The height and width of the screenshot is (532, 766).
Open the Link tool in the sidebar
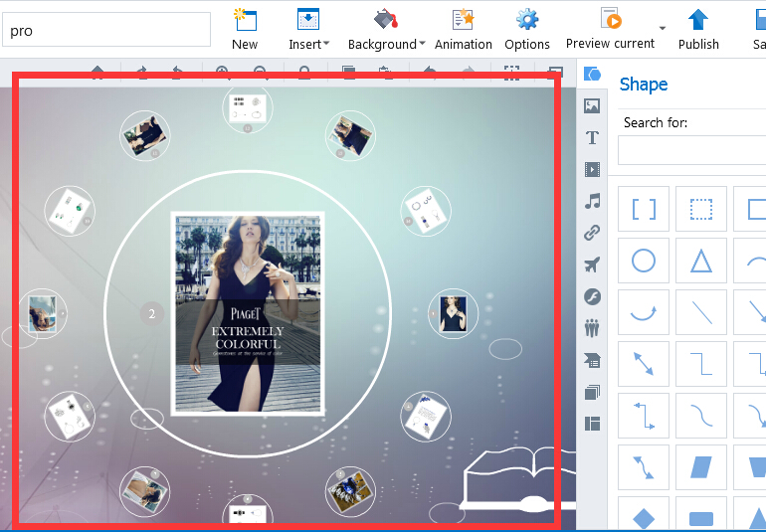pos(592,233)
